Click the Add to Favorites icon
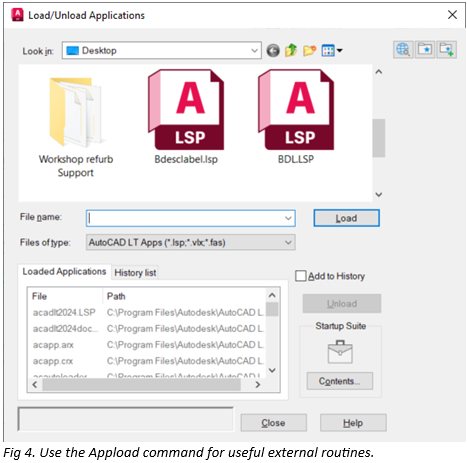Viewport: 467px width, 463px height. click(x=446, y=50)
